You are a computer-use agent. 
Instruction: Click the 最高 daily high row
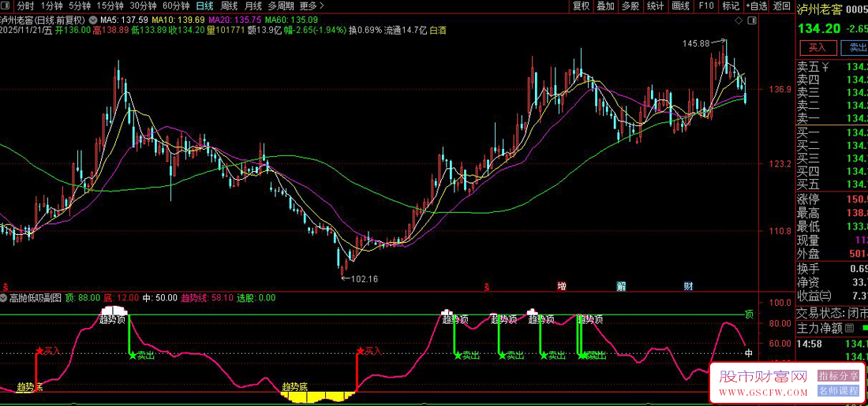point(832,213)
